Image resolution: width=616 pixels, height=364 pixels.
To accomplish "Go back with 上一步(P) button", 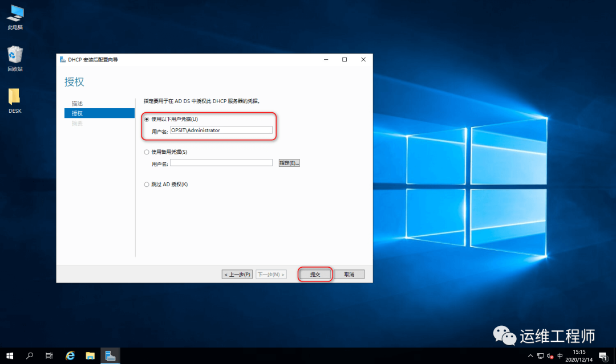I will [x=237, y=274].
